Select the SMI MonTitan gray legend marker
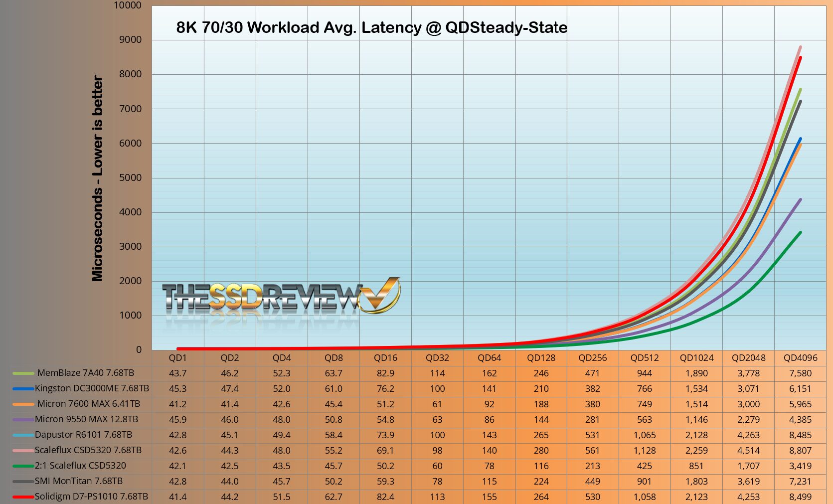Image resolution: width=833 pixels, height=504 pixels. pos(23,481)
